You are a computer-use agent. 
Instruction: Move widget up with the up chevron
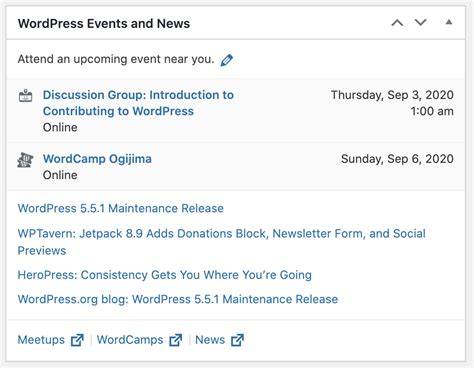[x=397, y=23]
